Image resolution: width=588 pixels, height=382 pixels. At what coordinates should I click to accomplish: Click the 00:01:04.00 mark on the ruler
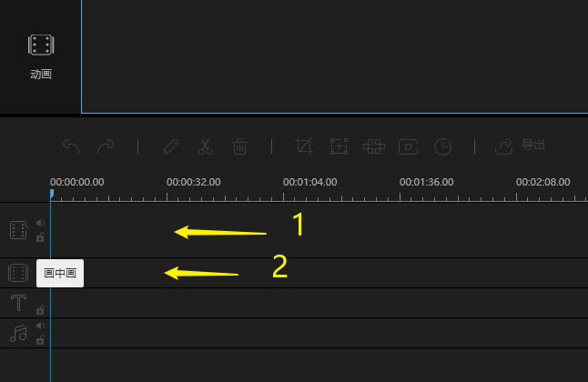[309, 182]
